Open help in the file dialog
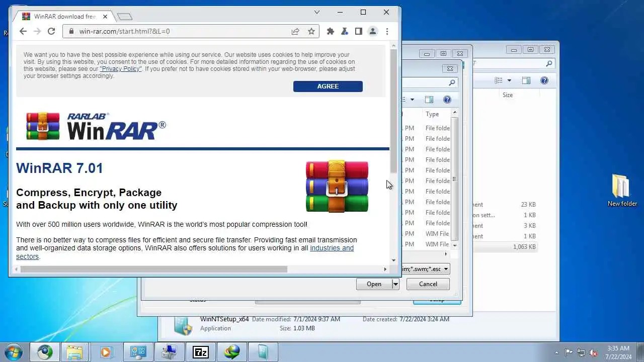Screen dimensions: 644x362 pos(447,100)
